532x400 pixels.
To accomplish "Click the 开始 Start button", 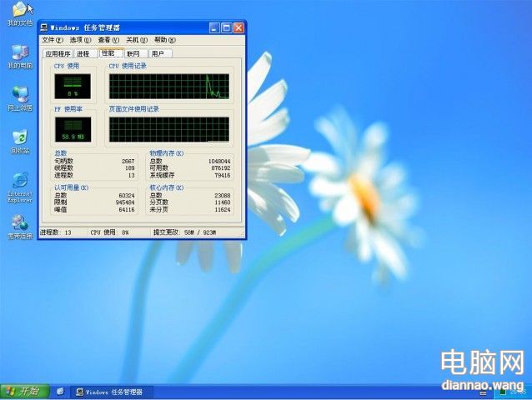I will 23,392.
